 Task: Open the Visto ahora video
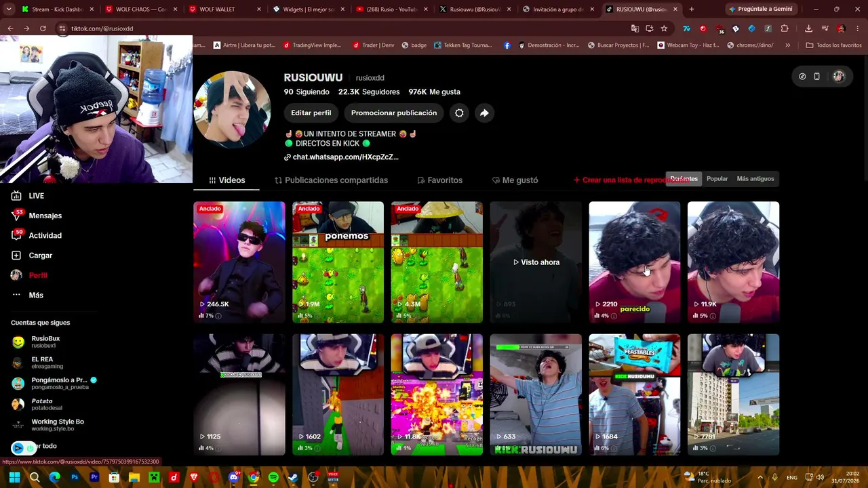[536, 262]
